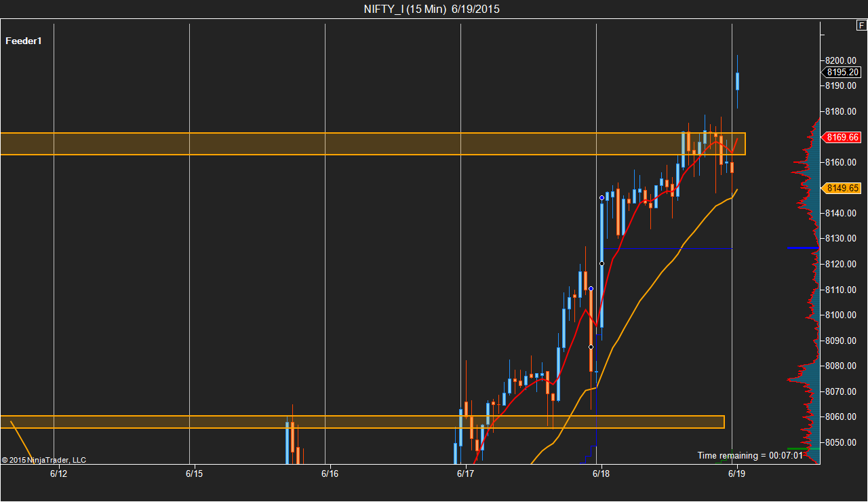Click the blue point-of-control bar on the volume profile

(804, 248)
